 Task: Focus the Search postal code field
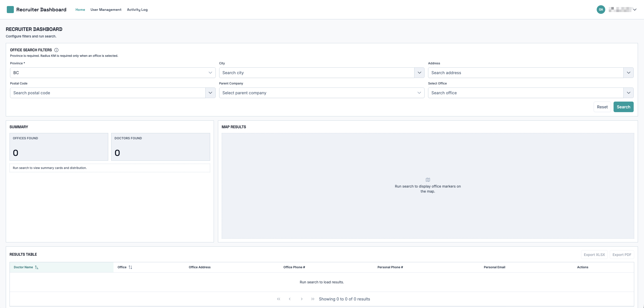point(108,93)
